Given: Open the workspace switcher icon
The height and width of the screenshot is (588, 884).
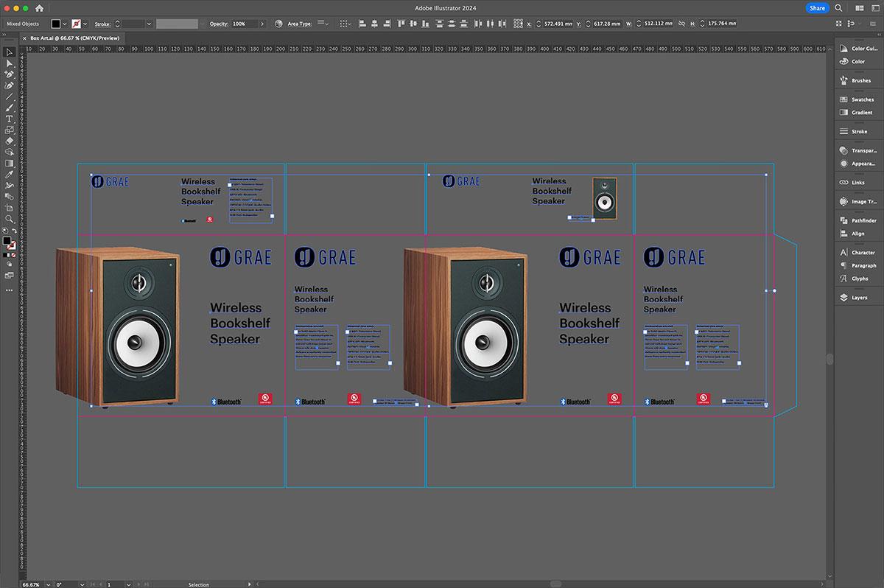Looking at the screenshot, I should tap(874, 7).
